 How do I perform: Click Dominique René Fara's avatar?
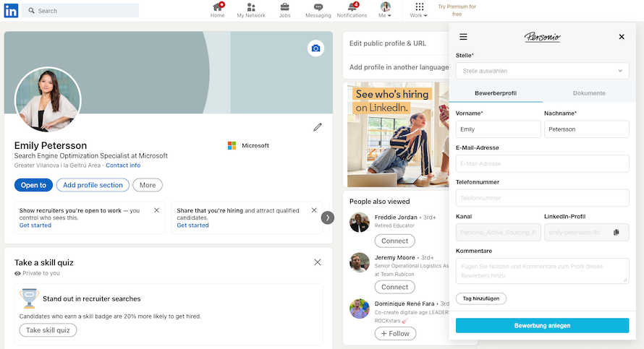pos(360,309)
